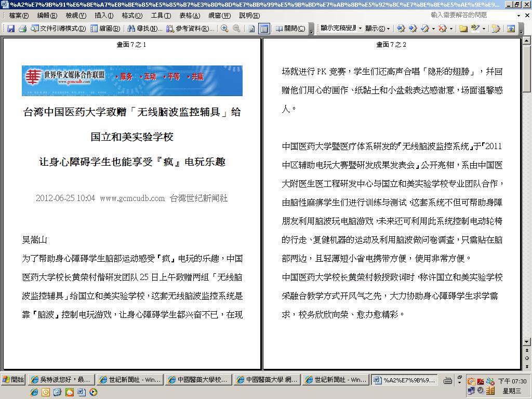The width and height of the screenshot is (532, 399).
Task: Open the 插入(I) menu
Action: pos(104,16)
